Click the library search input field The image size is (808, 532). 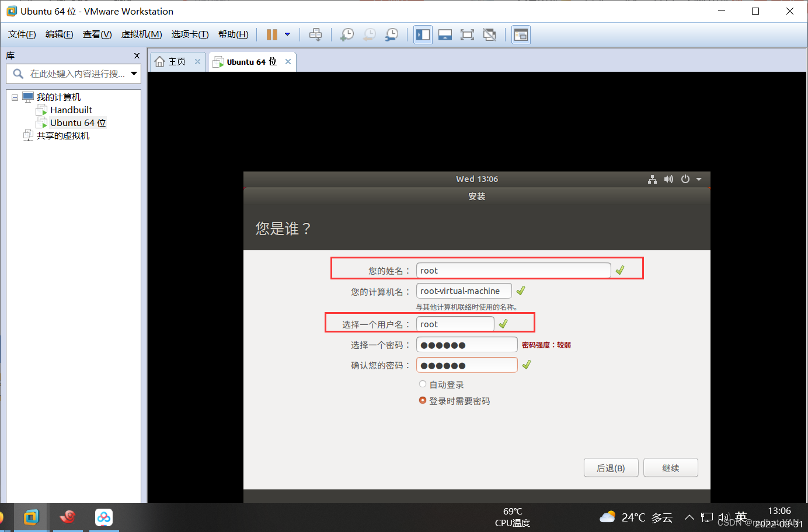(x=73, y=73)
